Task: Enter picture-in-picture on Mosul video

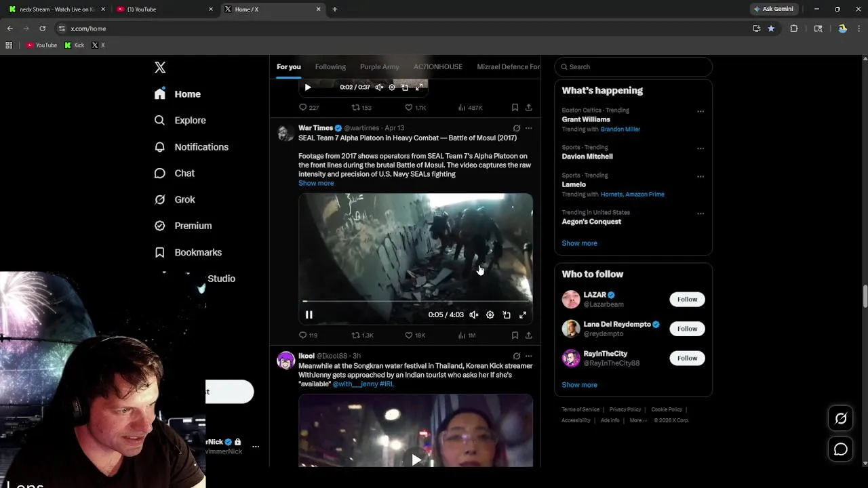Action: [x=507, y=314]
